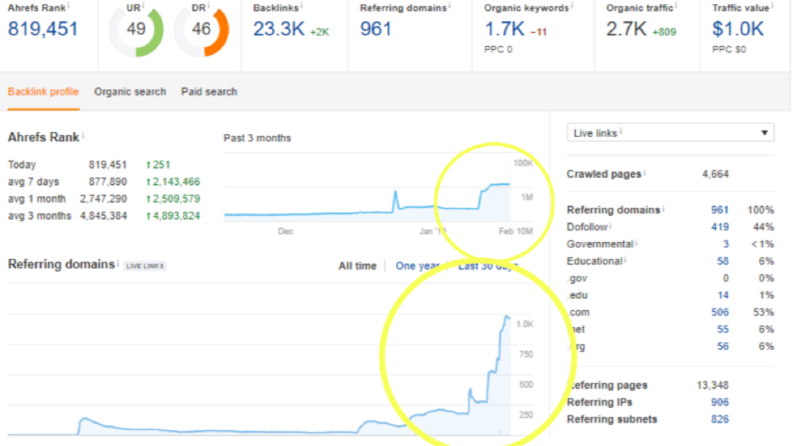
Task: Click info icon next to Organic keywords
Action: pyautogui.click(x=572, y=6)
